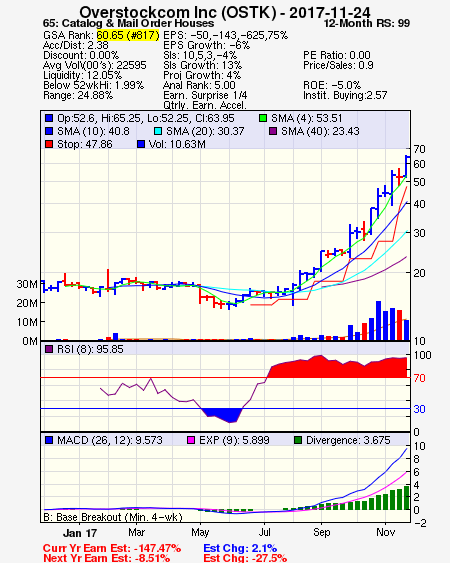Click the 'SMA (10): 40.8' legend text

[x=93, y=131]
